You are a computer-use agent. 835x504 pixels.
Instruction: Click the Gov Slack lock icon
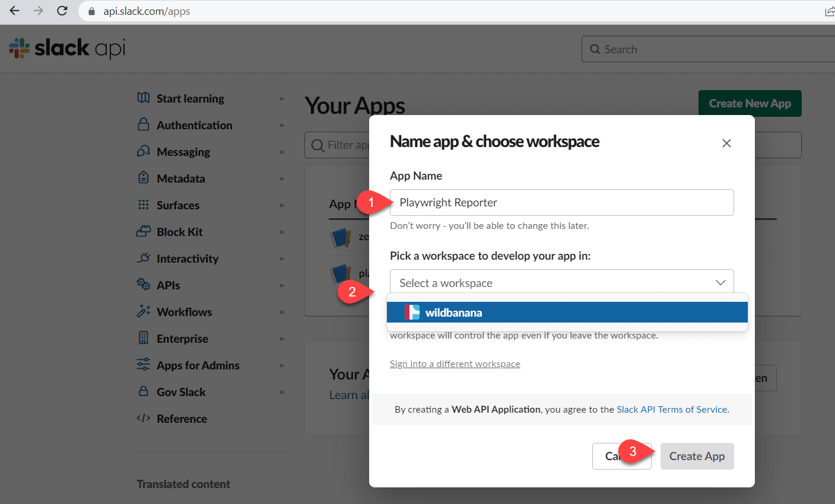point(143,392)
